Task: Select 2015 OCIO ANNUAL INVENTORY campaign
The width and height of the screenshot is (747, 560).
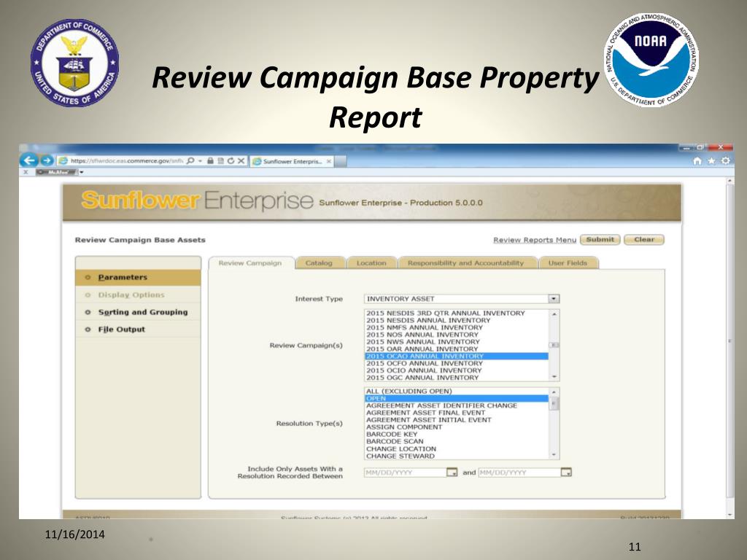Action: pyautogui.click(x=457, y=370)
